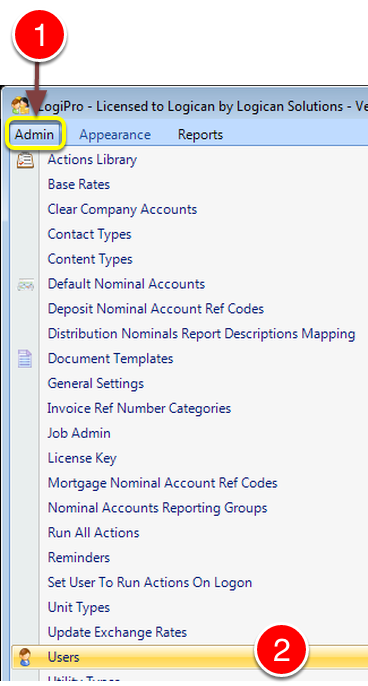Choose Deposit Nominal Account Ref Codes
The image size is (368, 686).
pyautogui.click(x=156, y=309)
